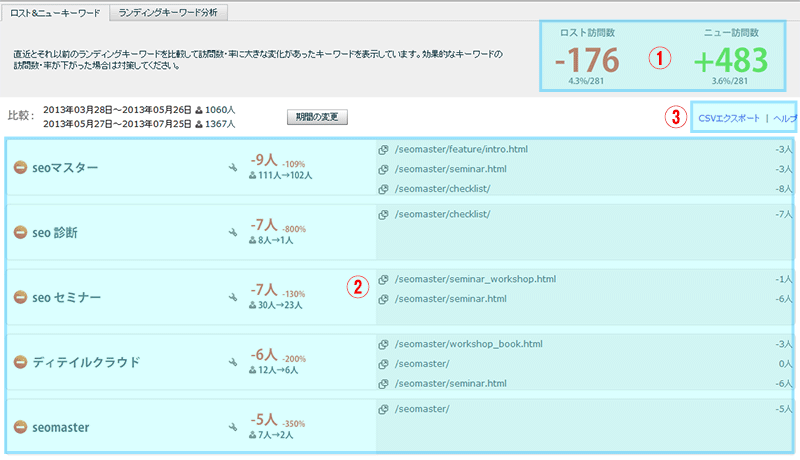Open link icon for /seomaster/workshop_book.html
The image size is (800, 460).
pos(384,344)
